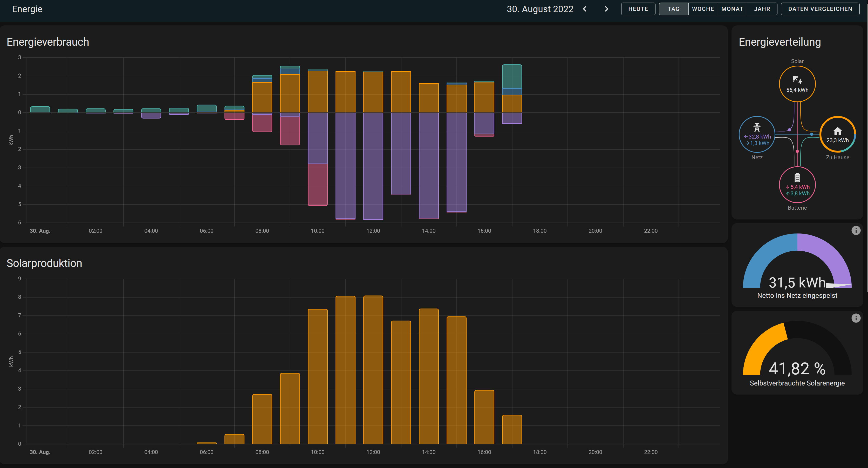Open the date selector showing 30. August 2022
Screen dimensions: 868x468
pyautogui.click(x=540, y=9)
